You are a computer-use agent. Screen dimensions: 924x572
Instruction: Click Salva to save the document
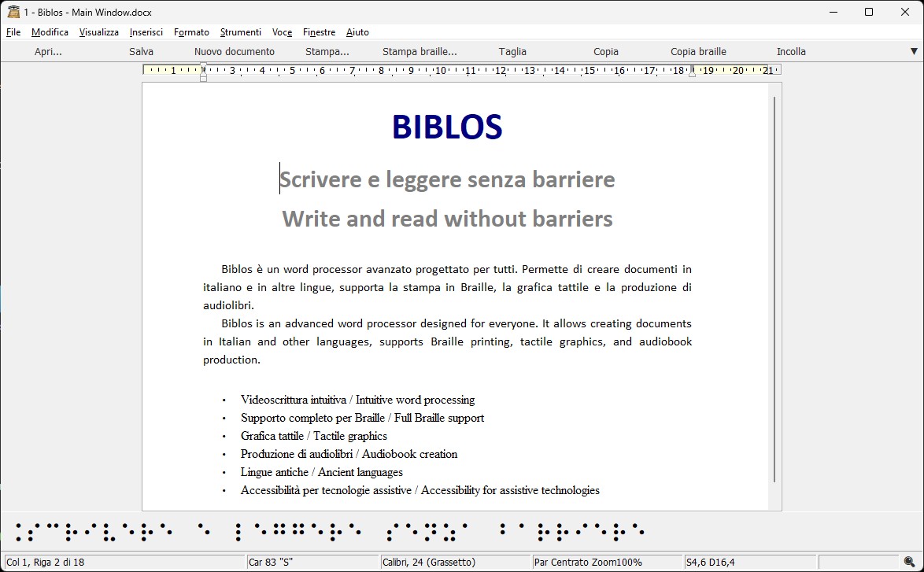[x=142, y=52]
